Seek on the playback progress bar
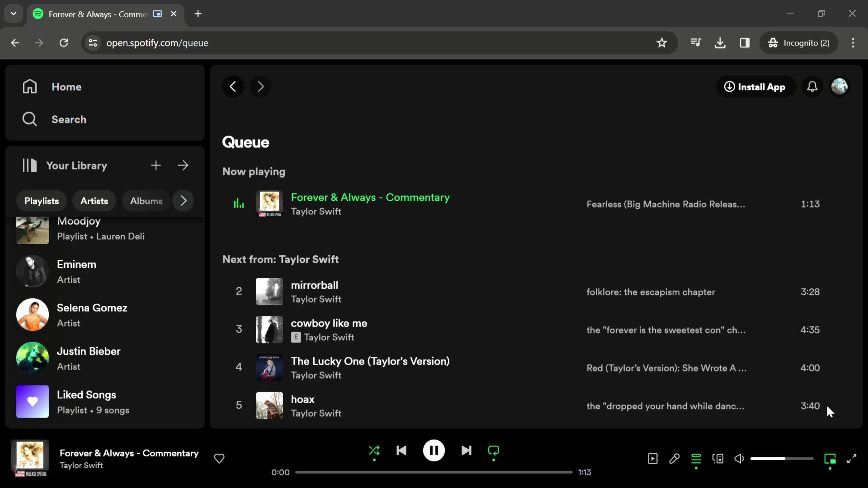 [x=434, y=472]
